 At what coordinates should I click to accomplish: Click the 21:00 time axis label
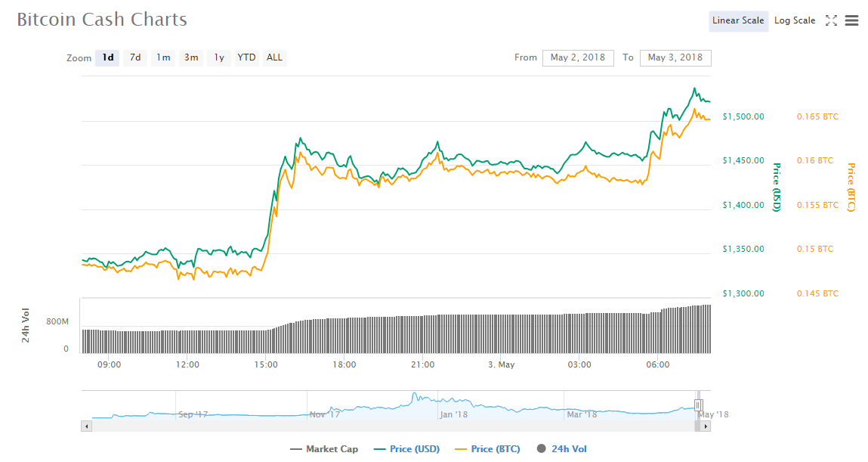pos(422,364)
